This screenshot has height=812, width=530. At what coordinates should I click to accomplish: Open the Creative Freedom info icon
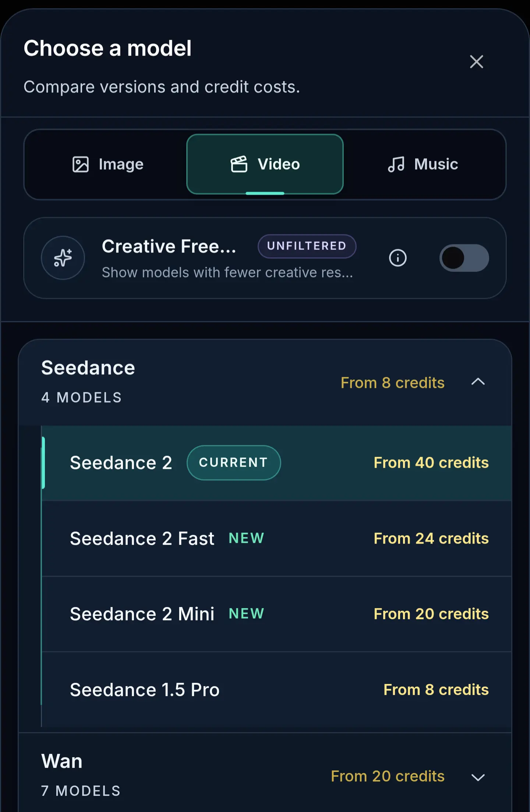pyautogui.click(x=398, y=258)
